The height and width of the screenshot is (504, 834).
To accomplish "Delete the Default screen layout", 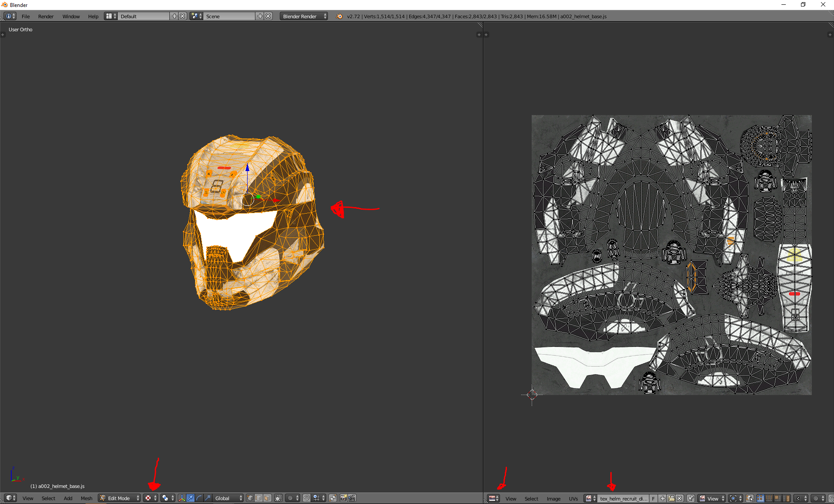I will [182, 16].
